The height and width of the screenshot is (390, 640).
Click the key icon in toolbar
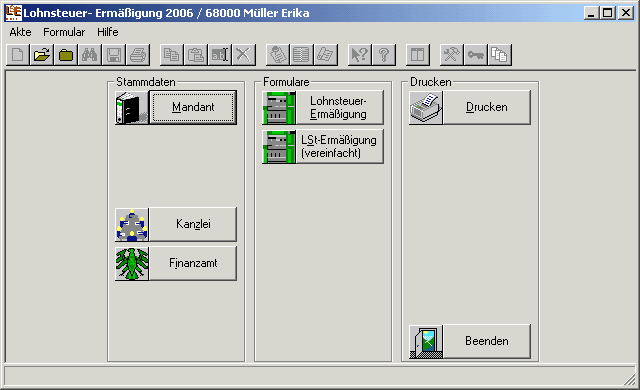pos(476,55)
